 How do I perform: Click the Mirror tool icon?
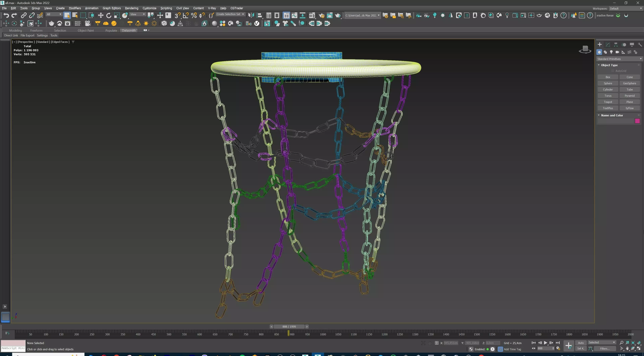(x=251, y=15)
